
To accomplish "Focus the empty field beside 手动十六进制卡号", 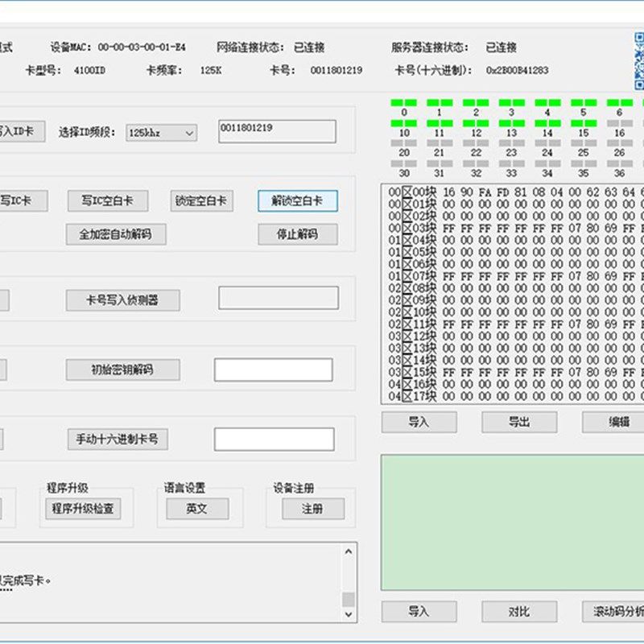I will tap(274, 439).
